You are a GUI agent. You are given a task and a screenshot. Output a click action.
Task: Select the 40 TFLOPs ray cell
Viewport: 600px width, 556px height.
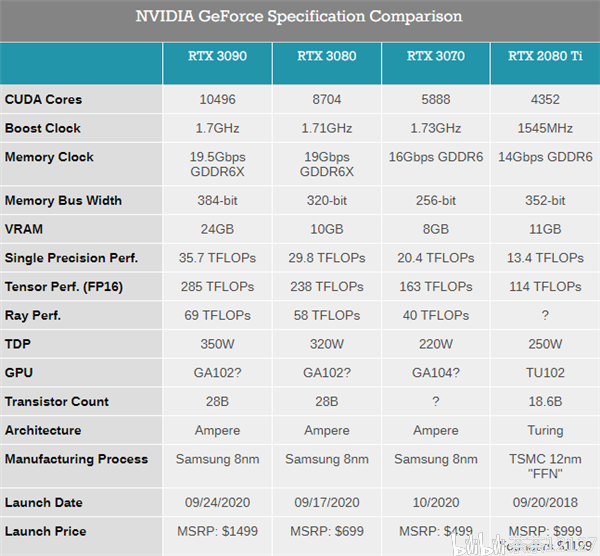(436, 315)
